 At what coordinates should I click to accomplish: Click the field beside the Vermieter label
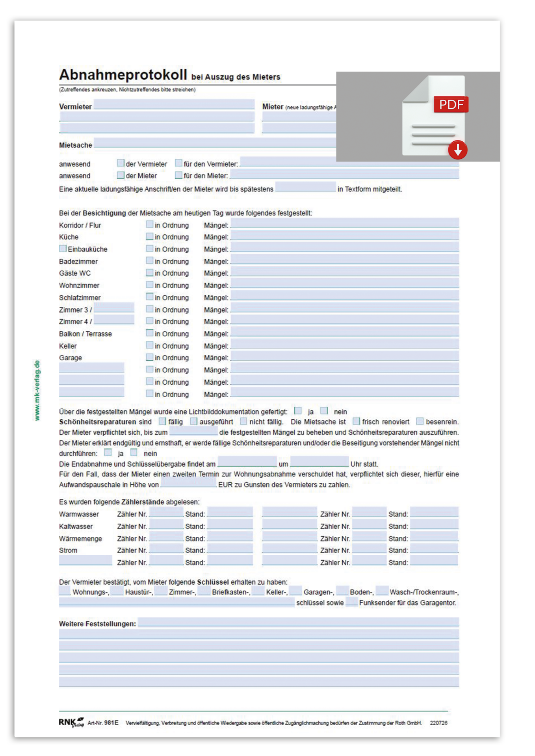coord(174,104)
